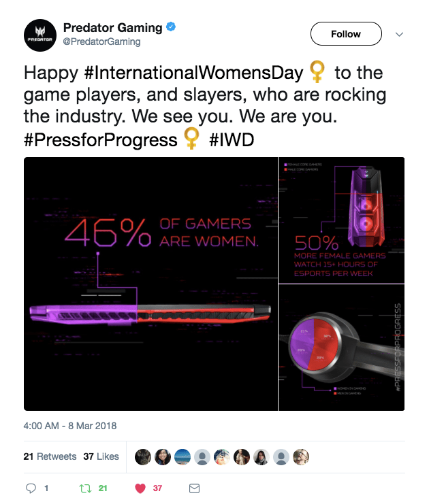Click the last liker avatar in row
Screen dimensions: 429x504
pyautogui.click(x=301, y=457)
